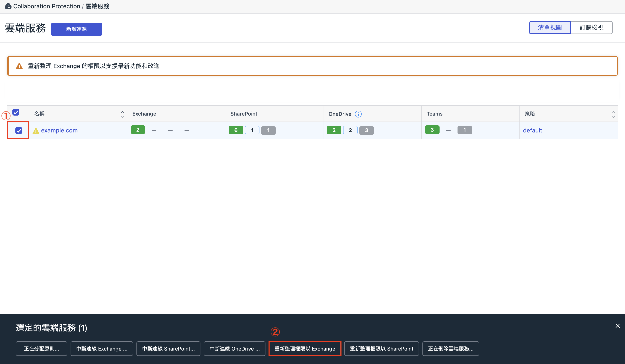
Task: Sort by the 策略 column arrows
Action: pyautogui.click(x=613, y=114)
